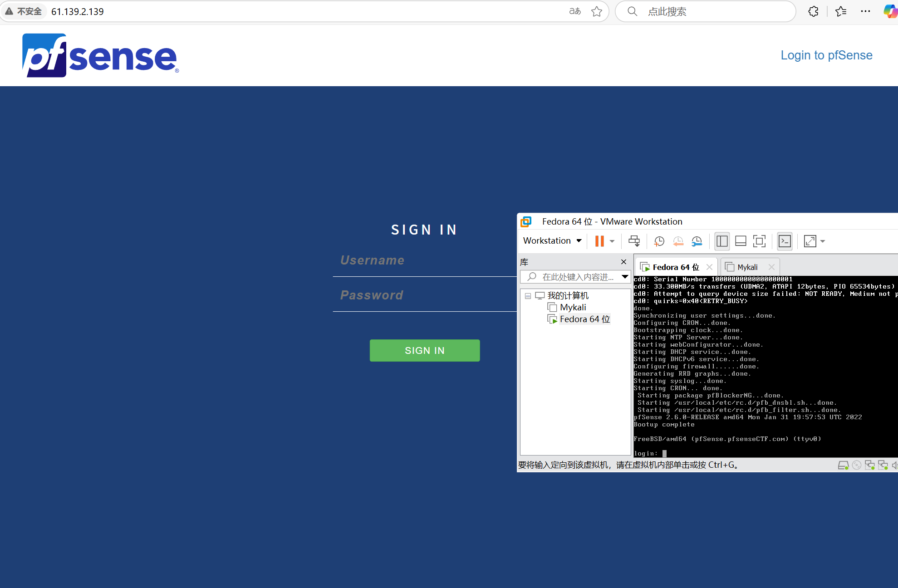Viewport: 898px width, 588px height.
Task: Enter full screen mode icon in VMware
Action: 759,241
